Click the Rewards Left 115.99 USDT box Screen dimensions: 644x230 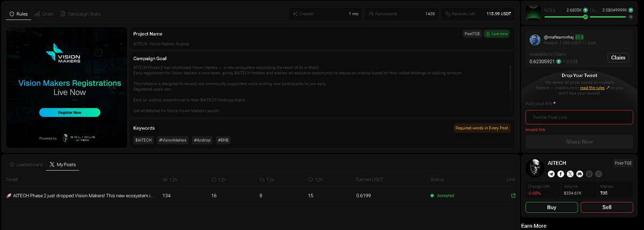click(x=478, y=13)
